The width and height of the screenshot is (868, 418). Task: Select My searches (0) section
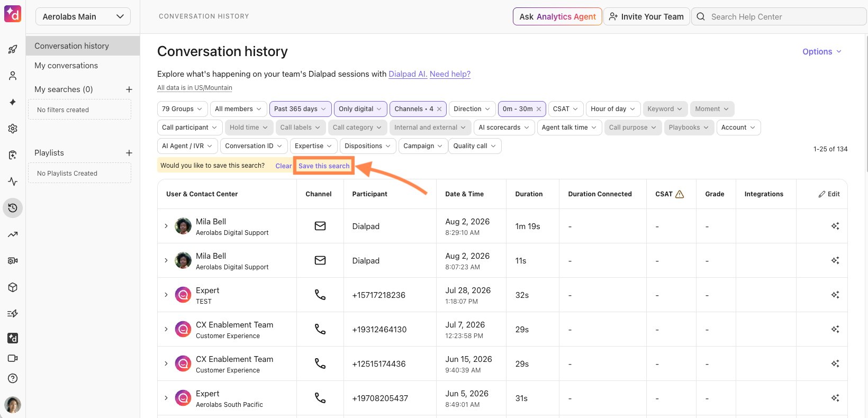click(x=64, y=89)
